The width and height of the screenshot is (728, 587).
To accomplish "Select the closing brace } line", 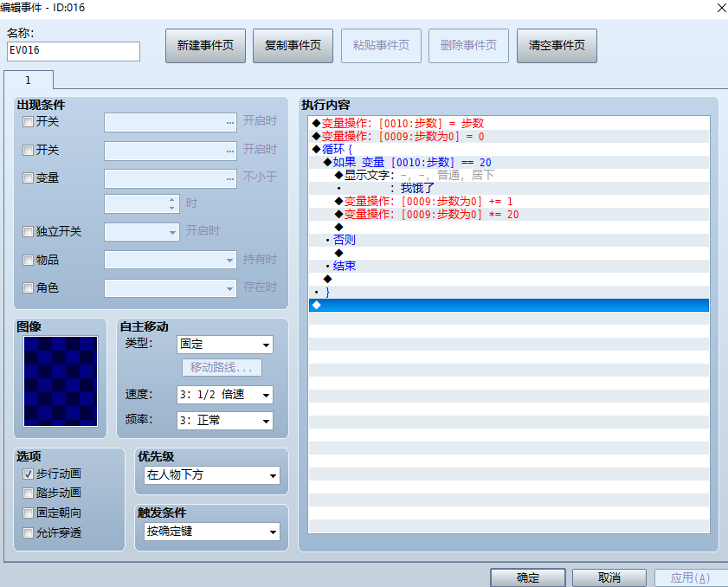I will (x=509, y=292).
